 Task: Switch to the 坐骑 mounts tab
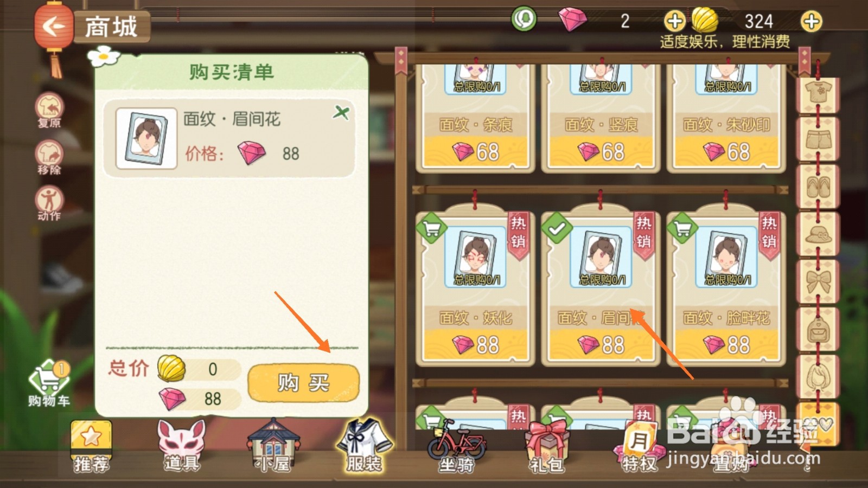(x=456, y=446)
